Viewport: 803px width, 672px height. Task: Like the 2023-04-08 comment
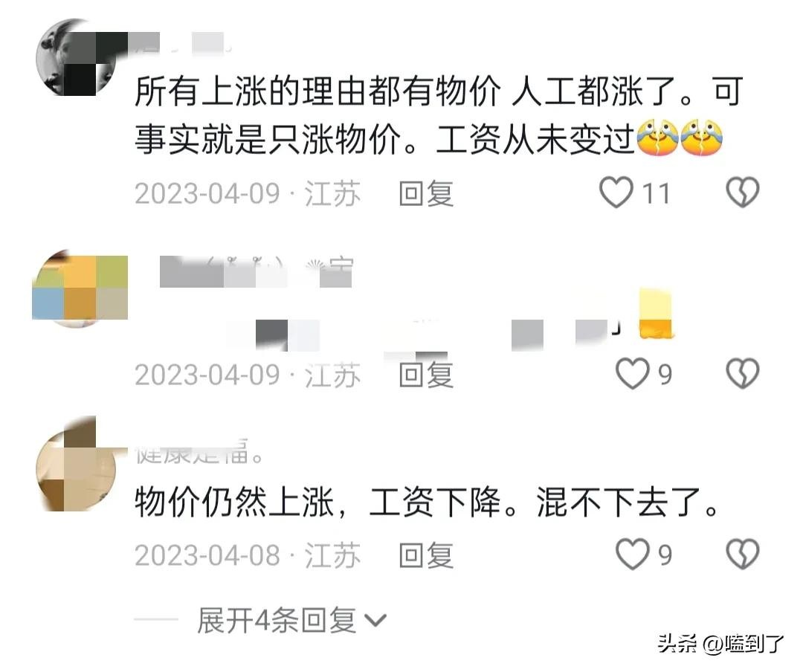click(632, 555)
